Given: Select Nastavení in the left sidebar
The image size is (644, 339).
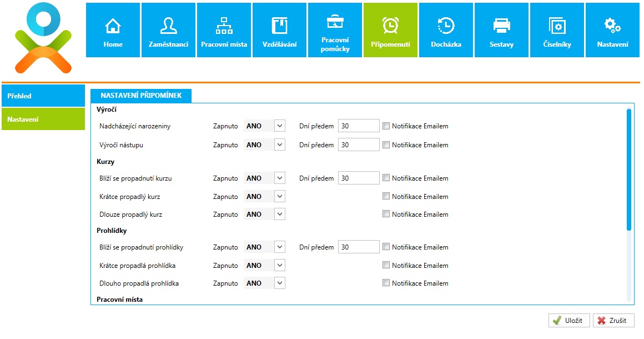Looking at the screenshot, I should pyautogui.click(x=43, y=119).
